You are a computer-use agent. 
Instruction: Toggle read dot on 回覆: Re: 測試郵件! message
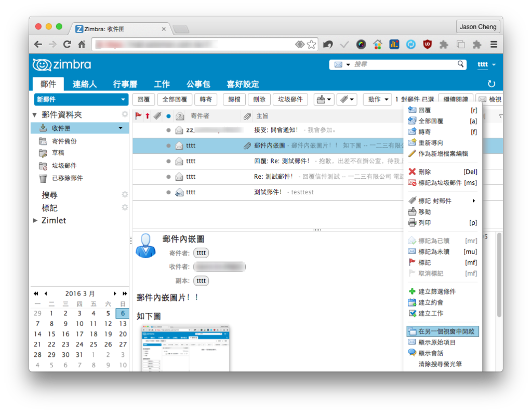tap(169, 161)
